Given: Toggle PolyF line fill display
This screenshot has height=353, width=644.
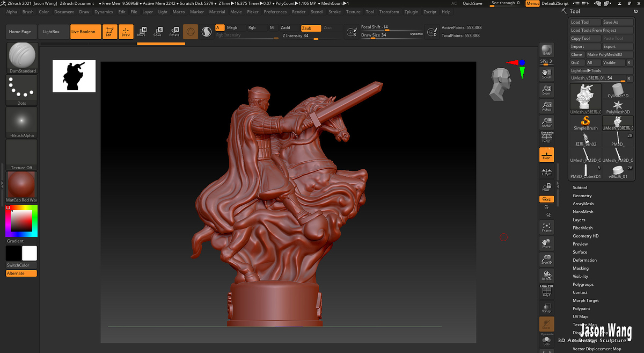Looking at the screenshot, I should point(546,291).
